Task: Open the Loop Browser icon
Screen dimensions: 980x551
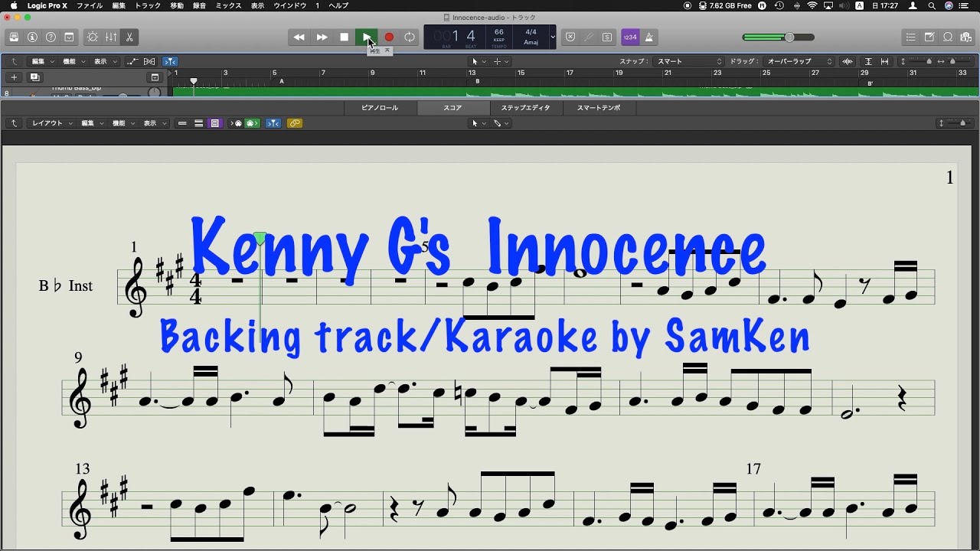Action: pyautogui.click(x=948, y=37)
